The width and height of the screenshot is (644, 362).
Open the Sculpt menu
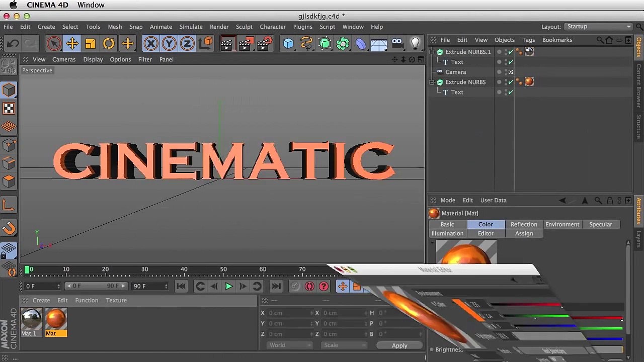pos(244,27)
